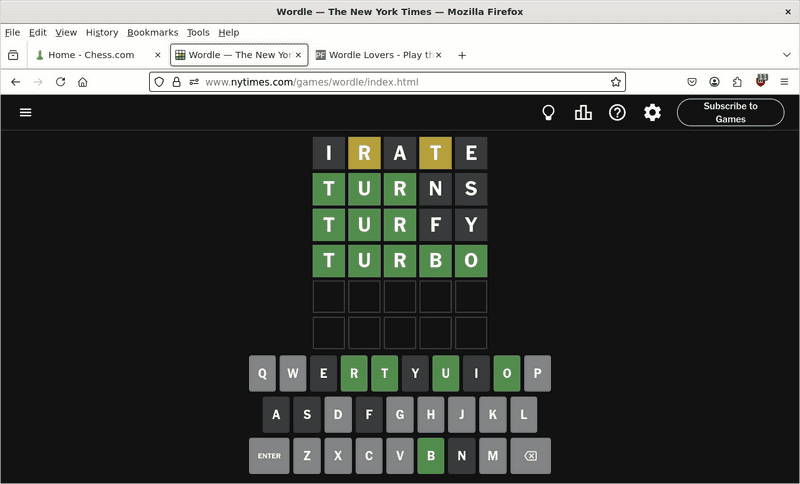This screenshot has width=800, height=484.
Task: Tap the G key on Wordle keyboard
Action: [x=400, y=415]
